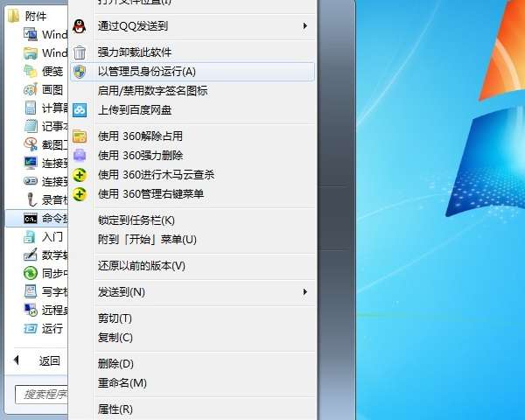
Task: Click the 命令提示符 console icon
Action: [31, 219]
